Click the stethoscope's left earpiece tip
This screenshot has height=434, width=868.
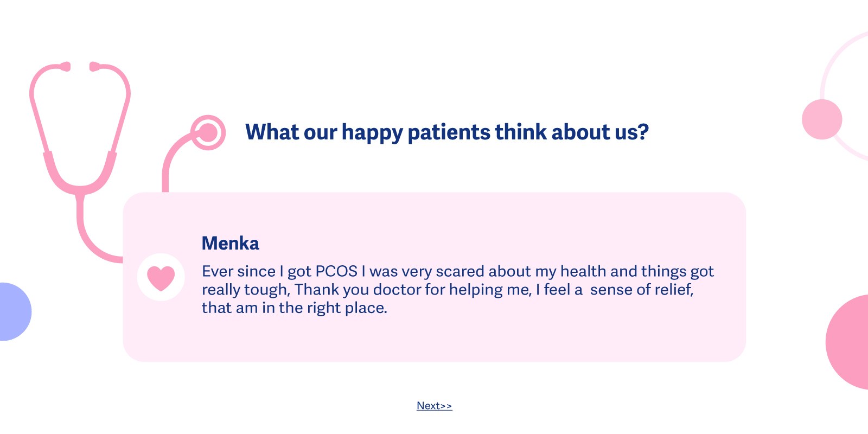[65, 67]
